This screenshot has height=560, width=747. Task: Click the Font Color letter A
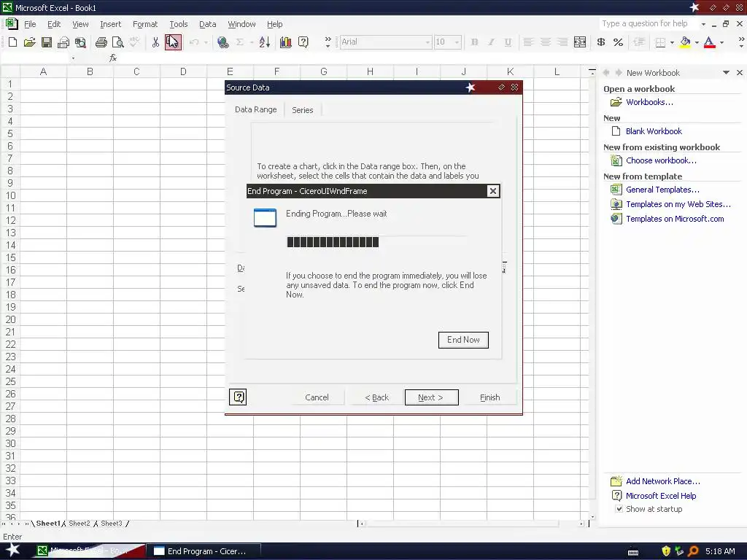point(709,42)
